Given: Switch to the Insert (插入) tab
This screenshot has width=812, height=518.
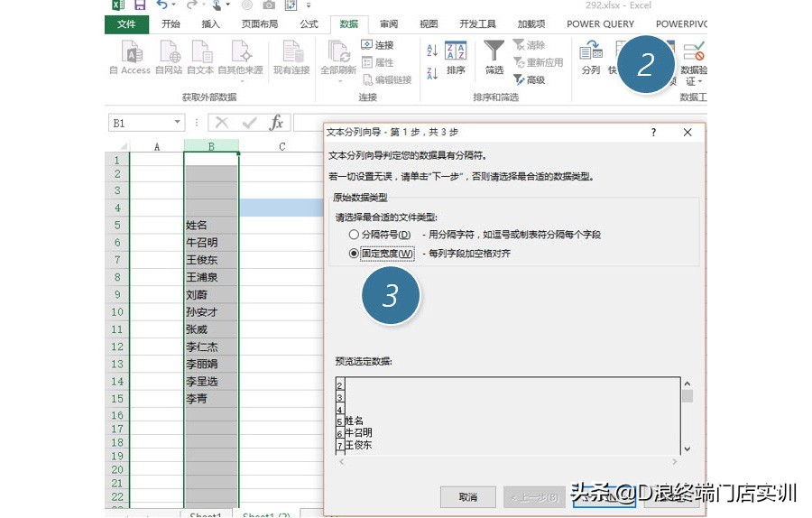Looking at the screenshot, I should (210, 23).
